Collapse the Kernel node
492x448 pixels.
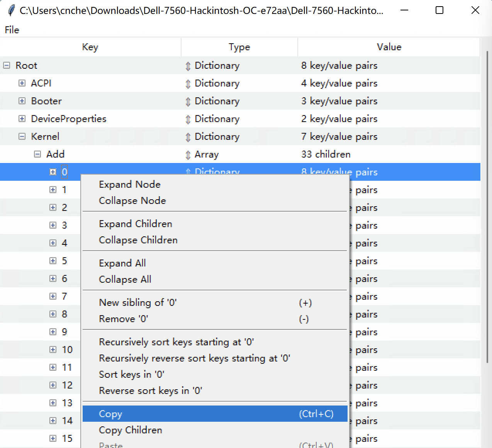click(x=22, y=136)
